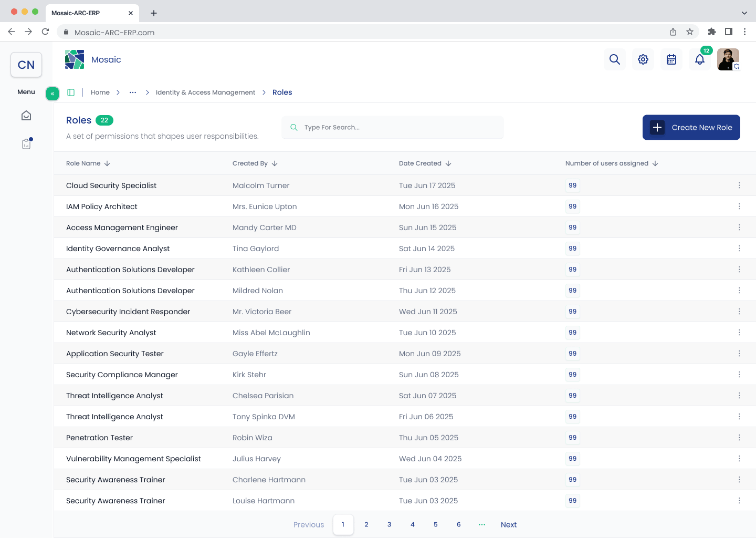Image resolution: width=756 pixels, height=538 pixels.
Task: Click the user profile avatar
Action: point(728,59)
